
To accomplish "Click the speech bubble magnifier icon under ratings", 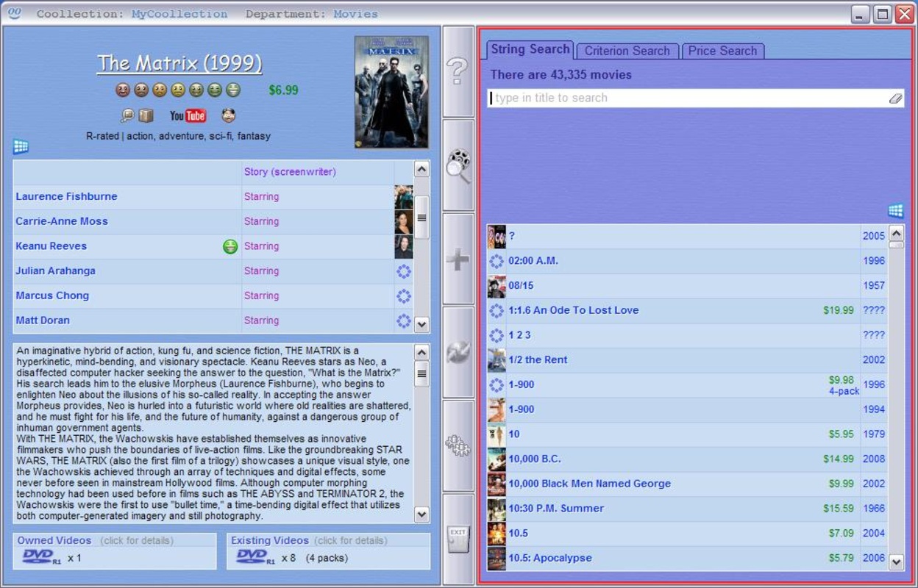I will tap(128, 115).
